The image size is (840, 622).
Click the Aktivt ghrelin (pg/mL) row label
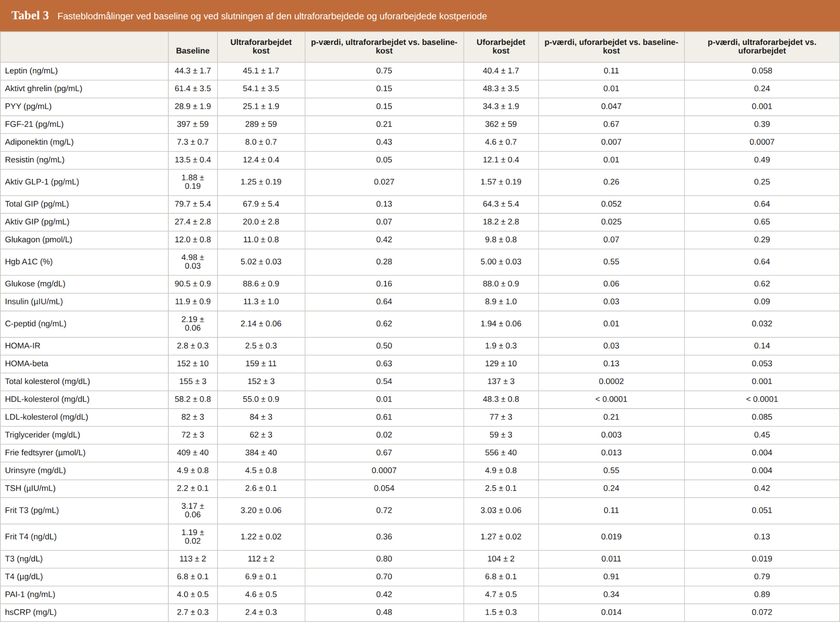tap(44, 89)
